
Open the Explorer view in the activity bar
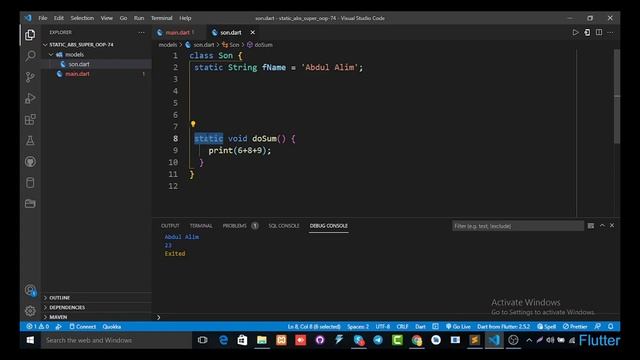(x=30, y=35)
